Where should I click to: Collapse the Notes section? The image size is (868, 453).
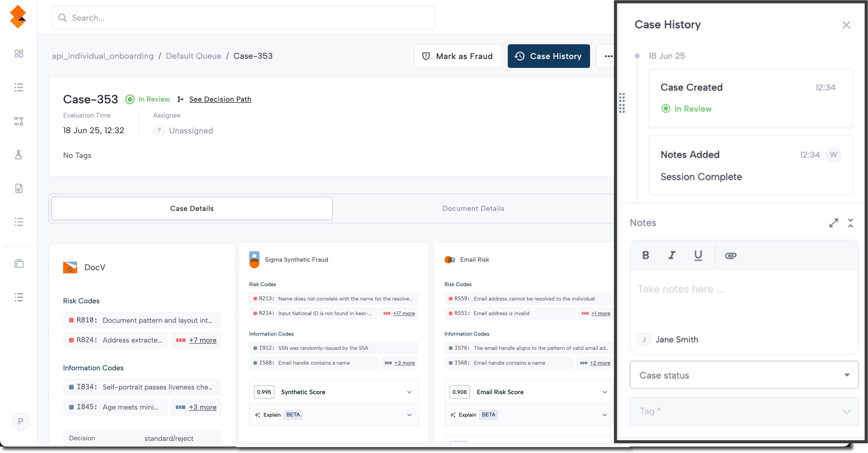pos(851,223)
